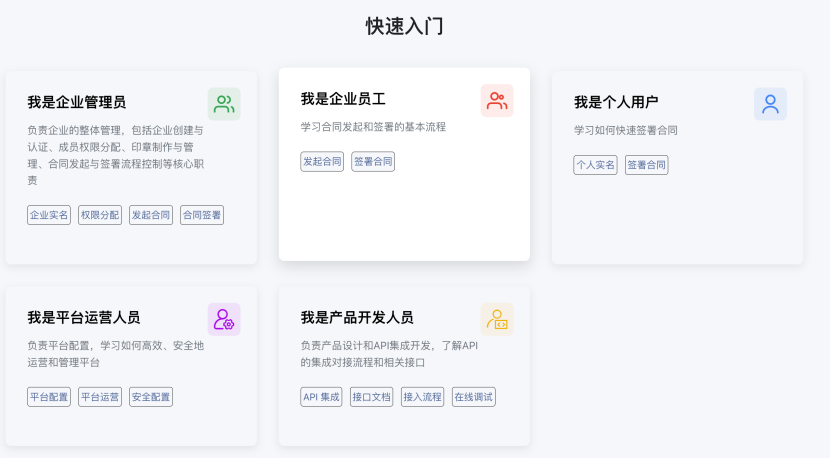Open the 权限分配 tag
The width and height of the screenshot is (830, 458).
(100, 215)
